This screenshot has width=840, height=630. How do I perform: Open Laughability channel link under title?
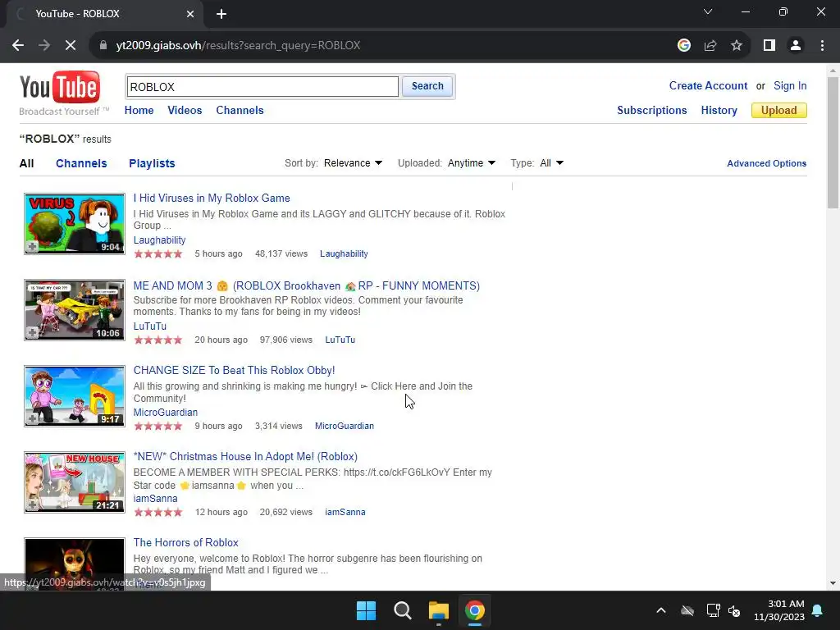[160, 240]
